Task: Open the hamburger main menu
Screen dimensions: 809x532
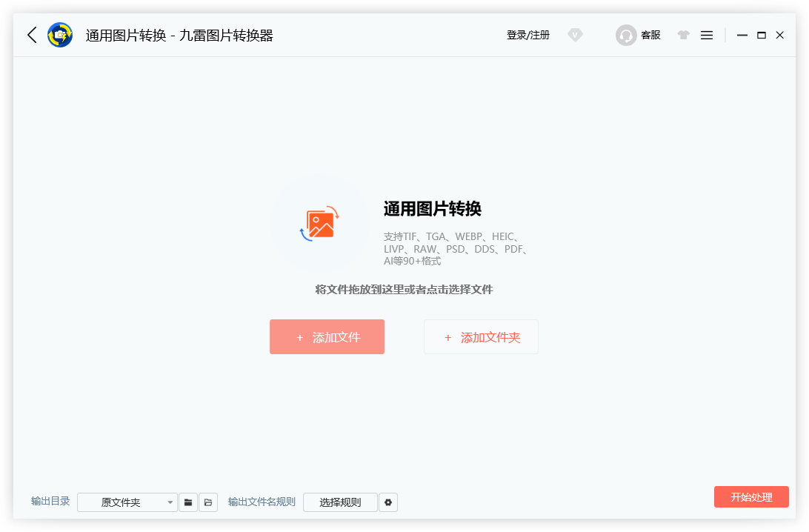Action: [x=707, y=35]
